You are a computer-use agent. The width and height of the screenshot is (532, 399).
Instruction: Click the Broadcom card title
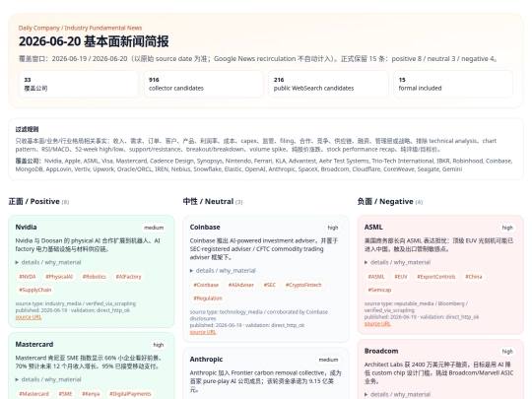(381, 351)
